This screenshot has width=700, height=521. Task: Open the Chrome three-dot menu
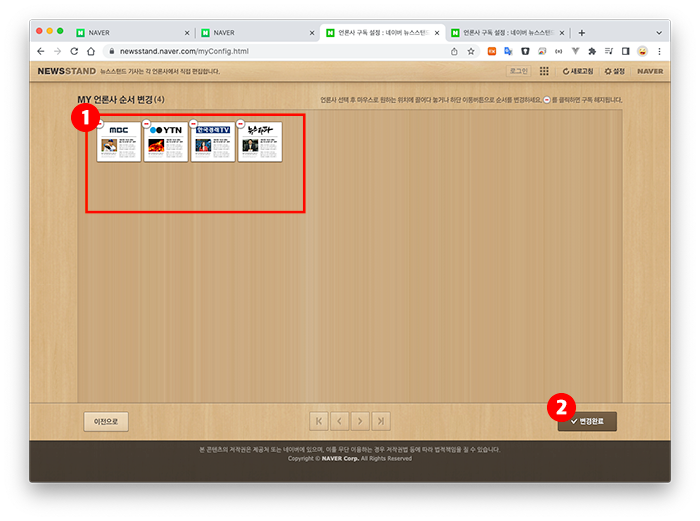pyautogui.click(x=659, y=51)
